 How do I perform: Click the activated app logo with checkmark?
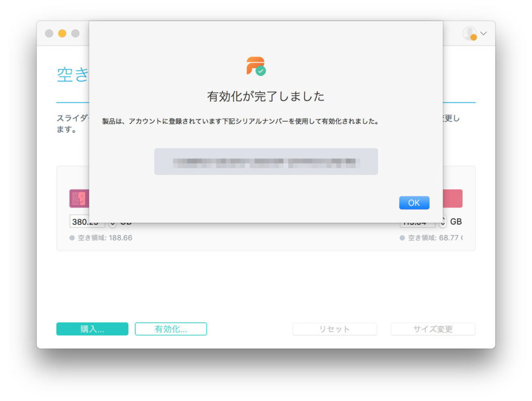[256, 66]
